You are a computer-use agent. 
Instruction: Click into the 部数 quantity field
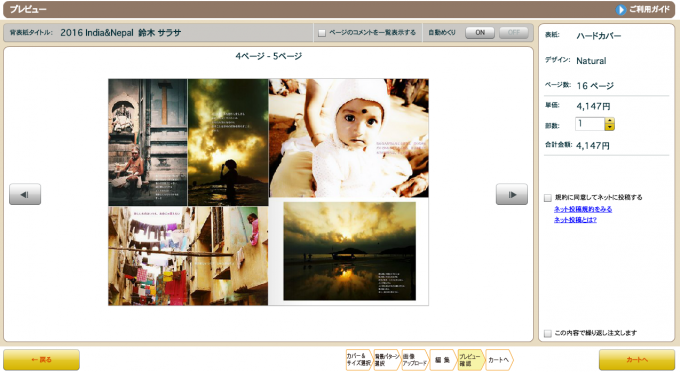click(x=590, y=124)
